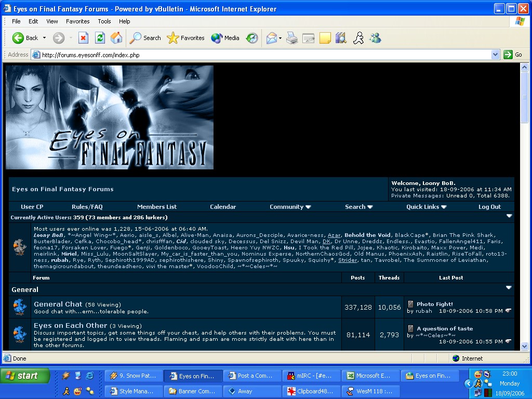Click the Eyes on Final Fantasy banner image
532x399 pixels.
110,117
